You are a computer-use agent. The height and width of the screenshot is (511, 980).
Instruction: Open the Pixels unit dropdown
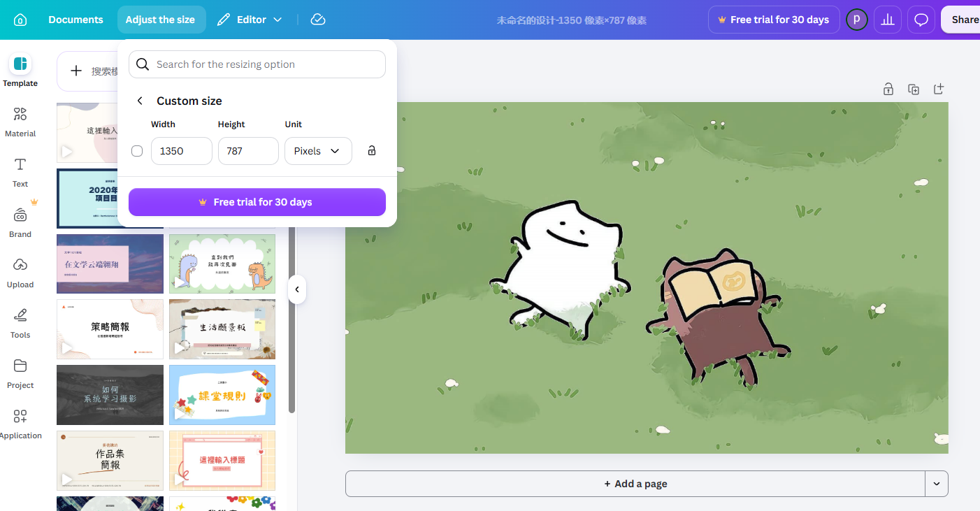pyautogui.click(x=318, y=151)
